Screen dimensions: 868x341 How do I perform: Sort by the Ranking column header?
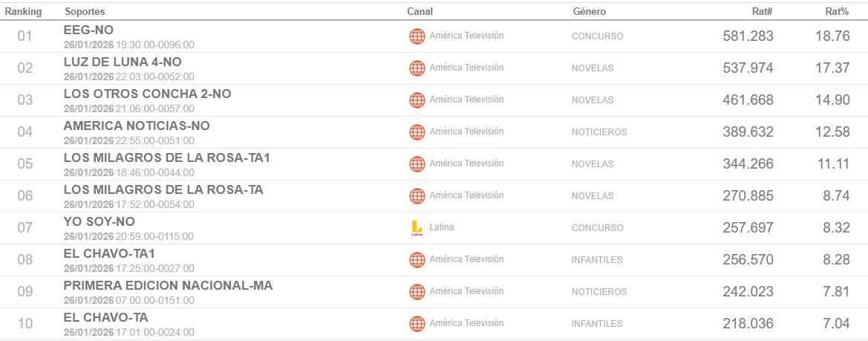click(x=23, y=12)
